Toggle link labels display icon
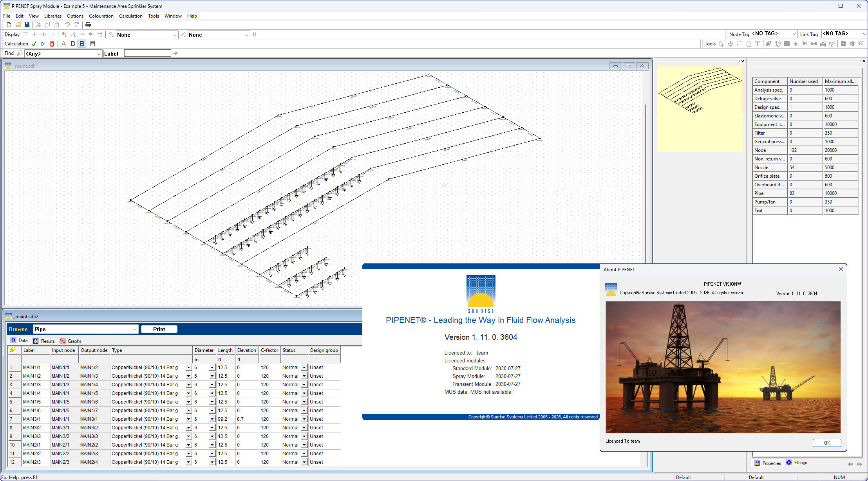Image resolution: width=868 pixels, height=481 pixels. [x=73, y=34]
